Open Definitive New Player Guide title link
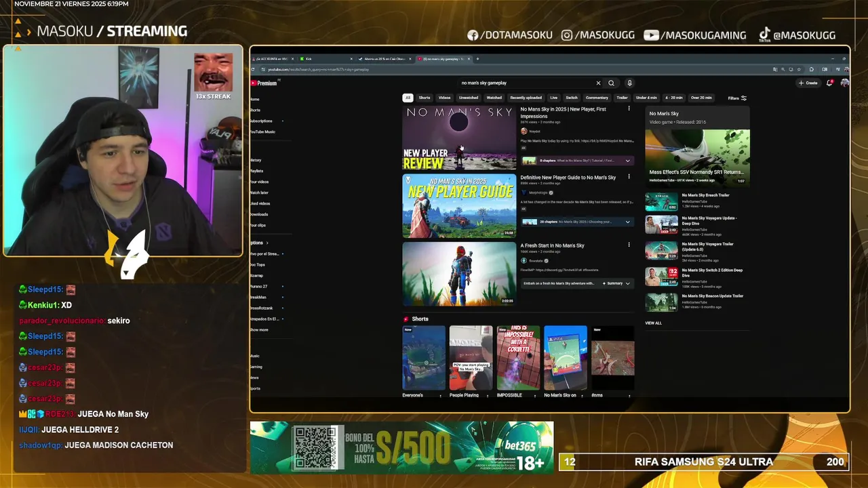 tap(568, 178)
